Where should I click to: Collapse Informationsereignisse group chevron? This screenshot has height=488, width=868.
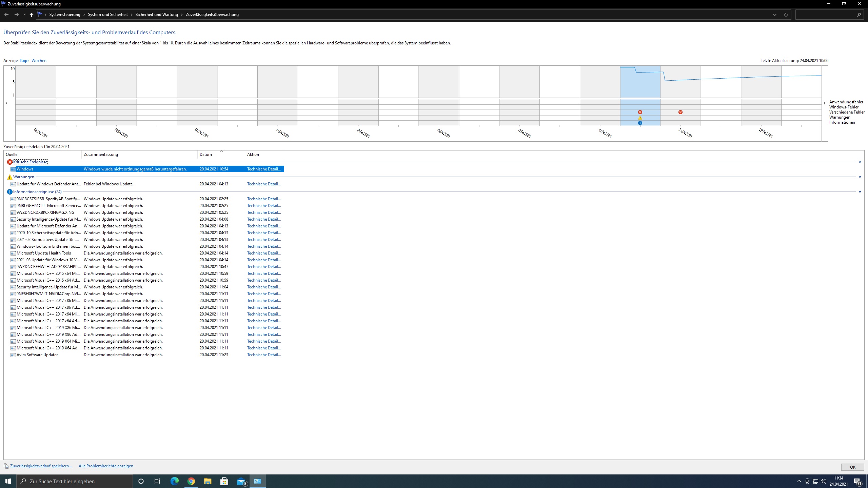pyautogui.click(x=860, y=192)
